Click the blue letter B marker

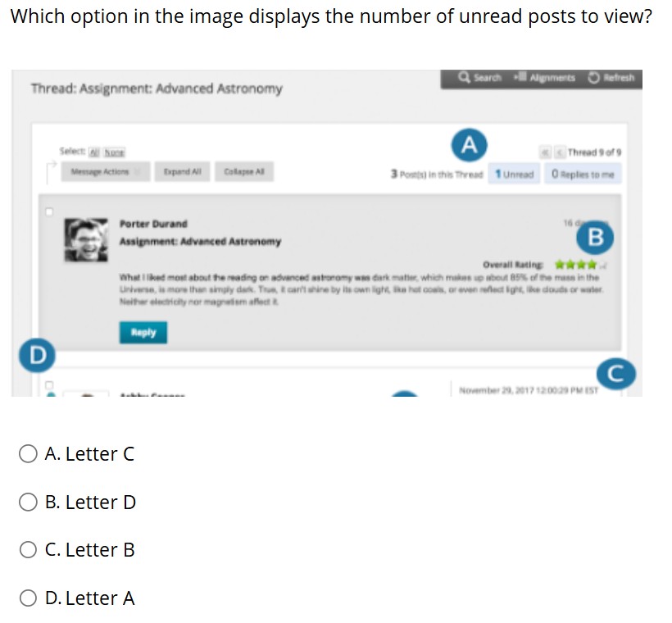(x=594, y=238)
